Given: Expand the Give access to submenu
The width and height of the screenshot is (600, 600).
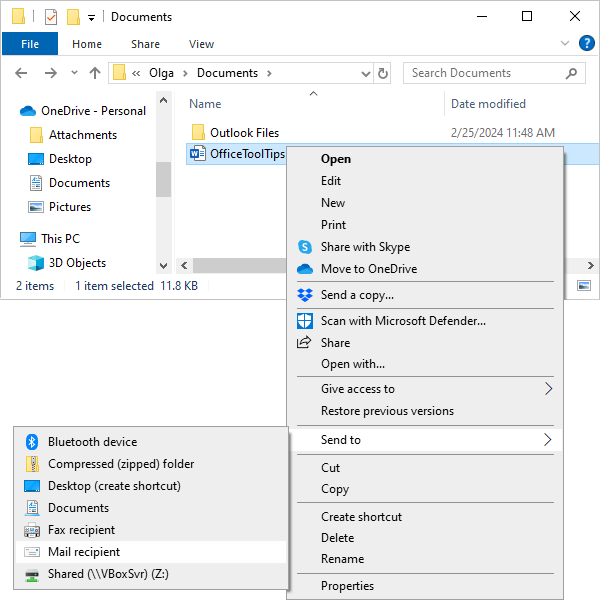Looking at the screenshot, I should pyautogui.click(x=425, y=389).
